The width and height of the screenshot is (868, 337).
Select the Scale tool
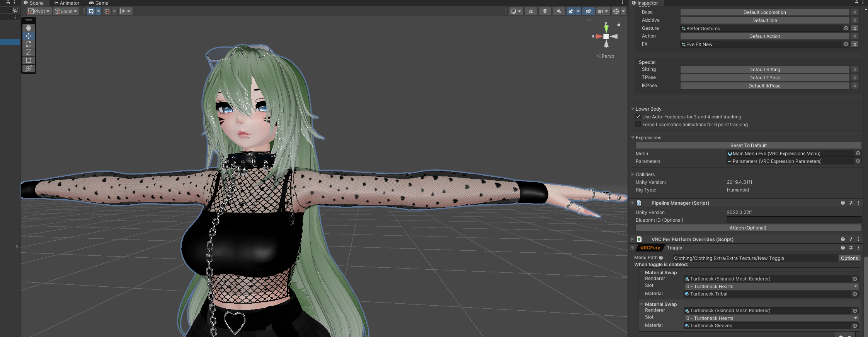coord(29,52)
